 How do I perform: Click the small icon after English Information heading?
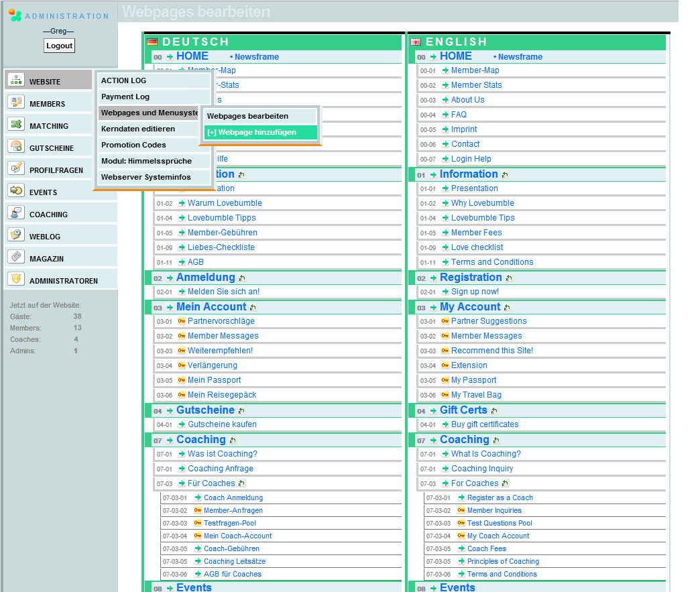(505, 175)
